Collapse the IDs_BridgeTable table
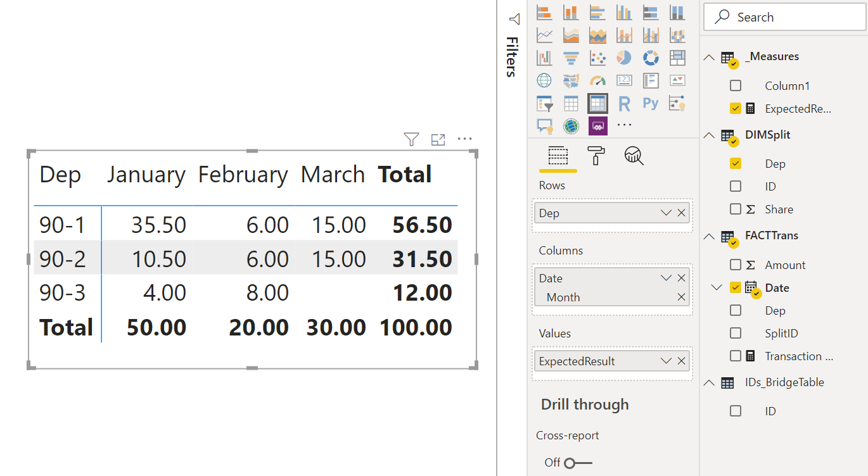This screenshot has height=476, width=868. click(709, 382)
